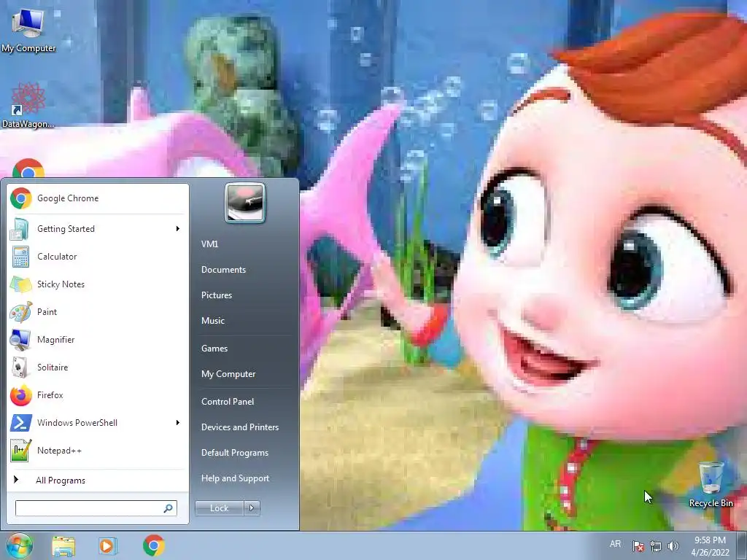Open Windows PowerShell entry

point(98,422)
